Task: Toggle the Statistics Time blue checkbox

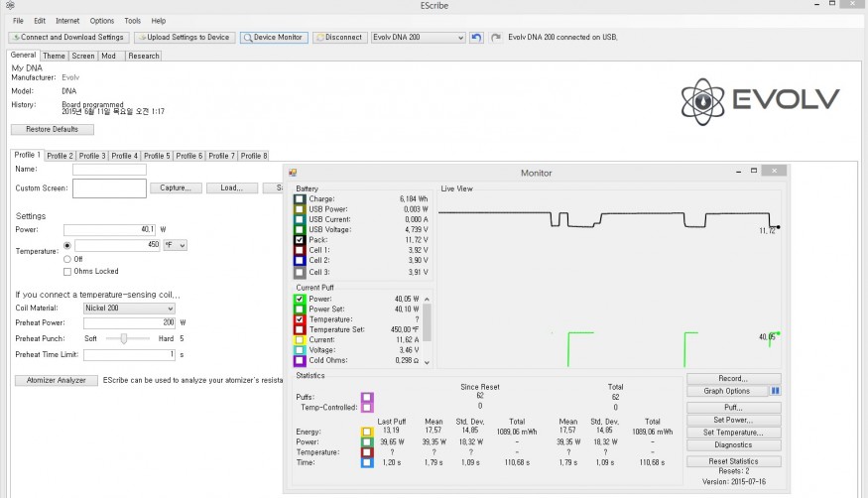Action: [367, 462]
